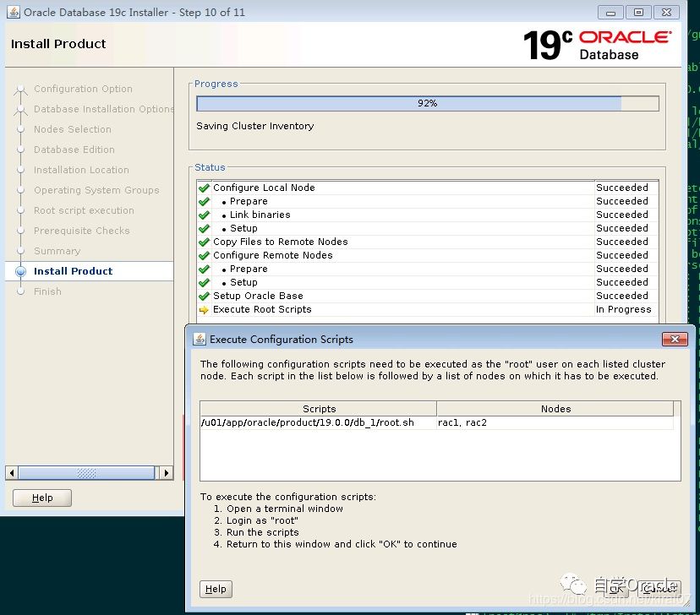
Task: Click the Java icon in installer title bar
Action: [x=14, y=13]
